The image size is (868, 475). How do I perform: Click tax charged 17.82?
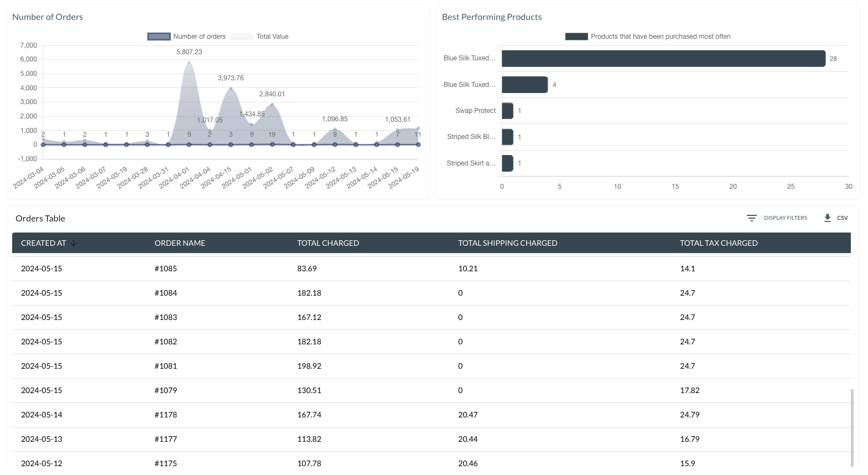pyautogui.click(x=690, y=390)
